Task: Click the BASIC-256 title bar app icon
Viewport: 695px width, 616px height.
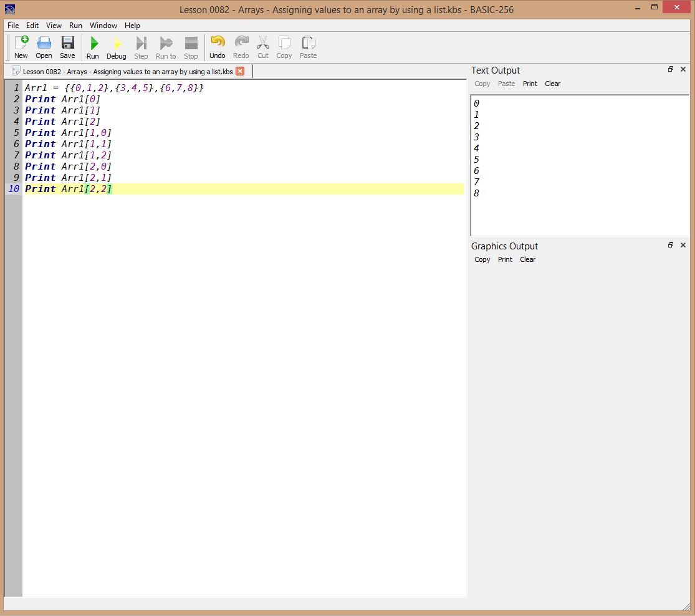Action: point(10,9)
